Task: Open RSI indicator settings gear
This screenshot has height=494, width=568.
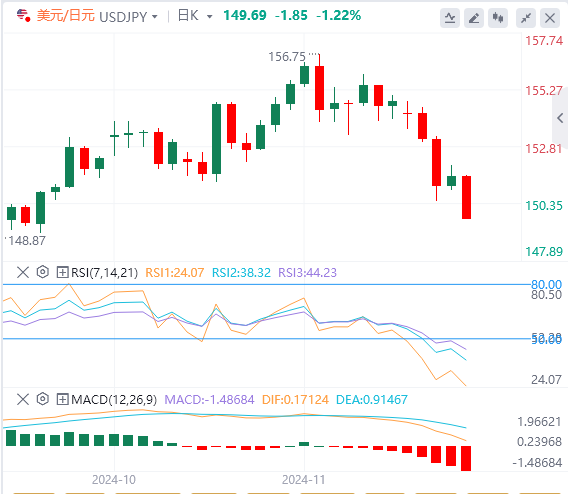Action: click(x=43, y=272)
